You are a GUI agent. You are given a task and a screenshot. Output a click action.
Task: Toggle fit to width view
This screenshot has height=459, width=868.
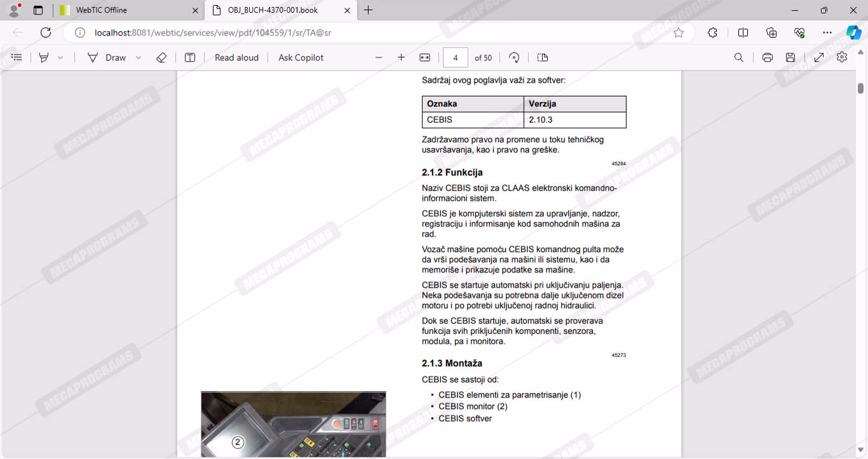coord(425,58)
